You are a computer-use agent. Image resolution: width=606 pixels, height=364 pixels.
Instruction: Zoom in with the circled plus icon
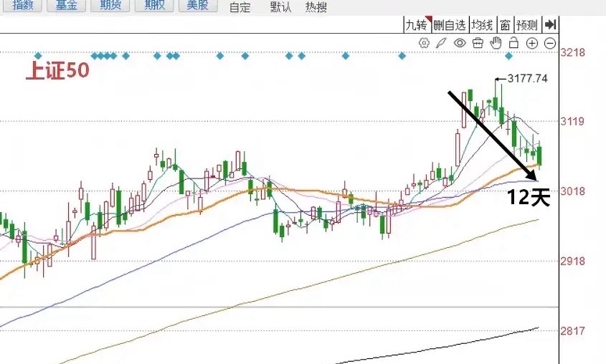coord(532,43)
